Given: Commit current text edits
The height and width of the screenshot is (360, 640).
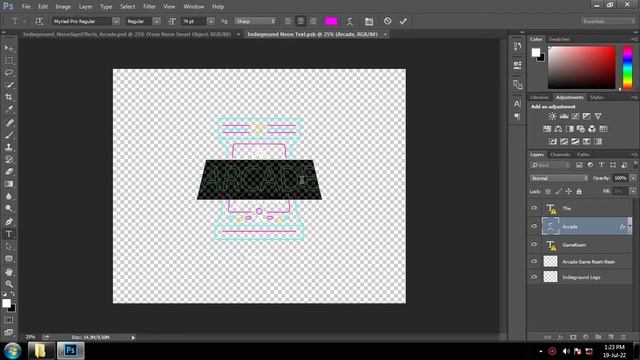Looking at the screenshot, I should click(403, 21).
